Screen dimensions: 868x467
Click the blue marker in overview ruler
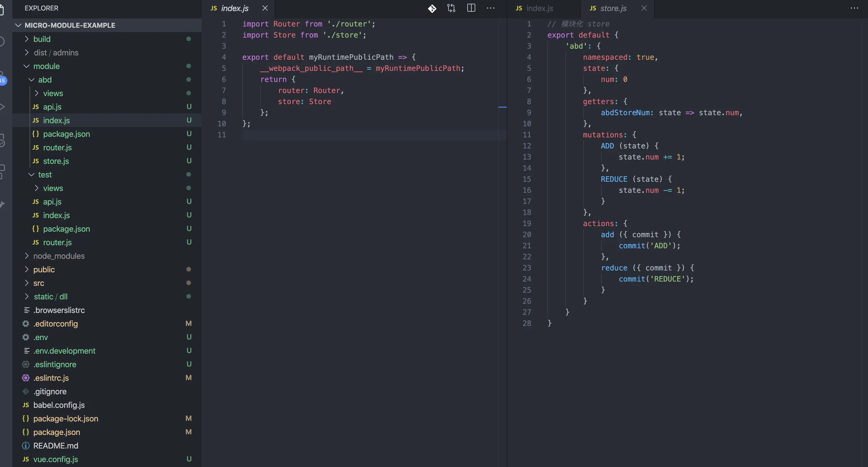[502, 107]
